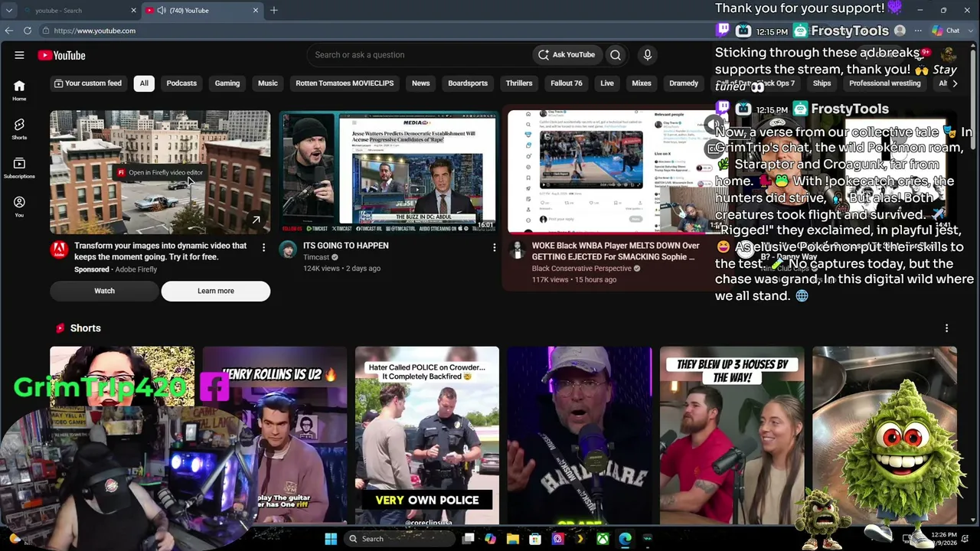This screenshot has width=980, height=551.
Task: Open Black Conservative Perspective channel avatar
Action: (x=517, y=249)
